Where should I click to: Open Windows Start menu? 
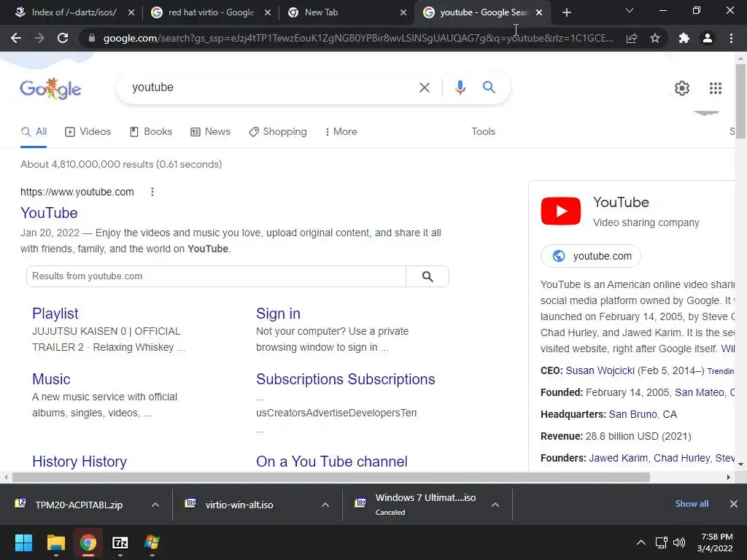23,542
